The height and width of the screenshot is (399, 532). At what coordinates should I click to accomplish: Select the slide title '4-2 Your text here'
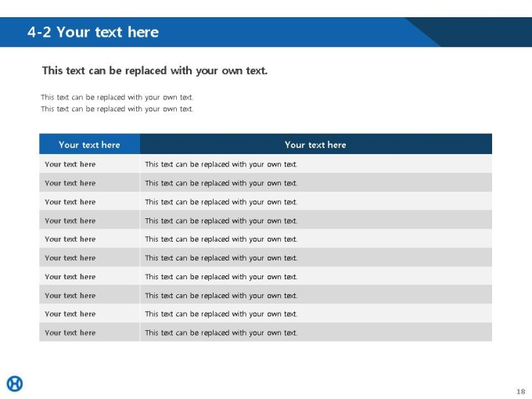[93, 32]
